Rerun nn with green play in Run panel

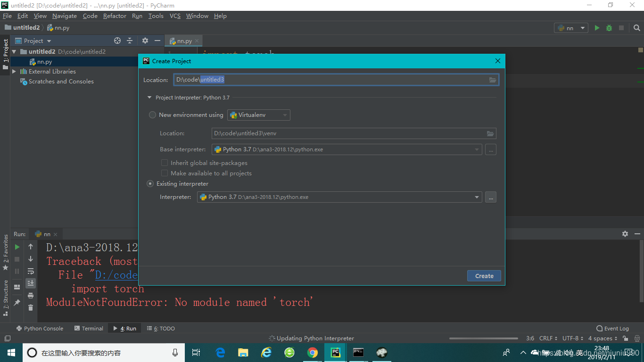click(x=17, y=247)
